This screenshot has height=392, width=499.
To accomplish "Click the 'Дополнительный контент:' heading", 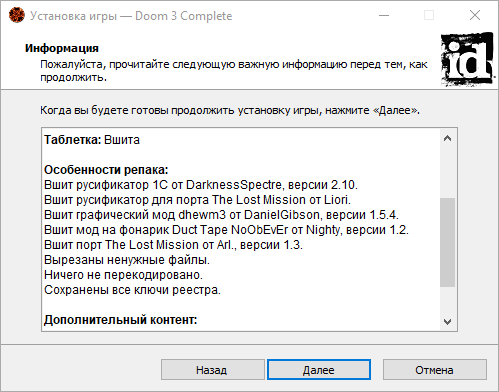I will coord(121,320).
